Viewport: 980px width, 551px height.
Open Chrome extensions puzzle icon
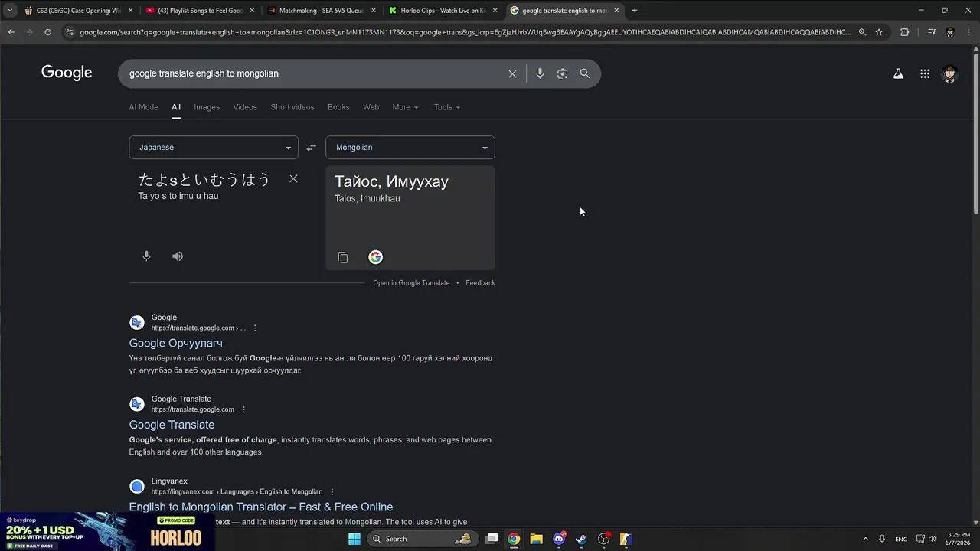(904, 32)
